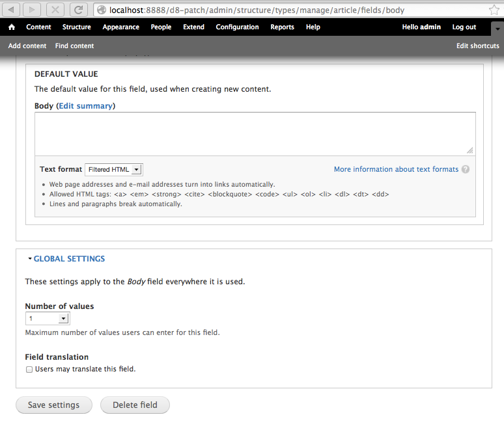The height and width of the screenshot is (430, 504).
Task: Open the Configuration menu
Action: coord(237,27)
